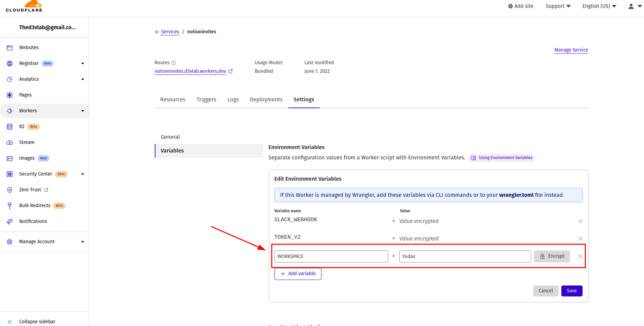Click the Notifications megaphone icon

pos(10,222)
